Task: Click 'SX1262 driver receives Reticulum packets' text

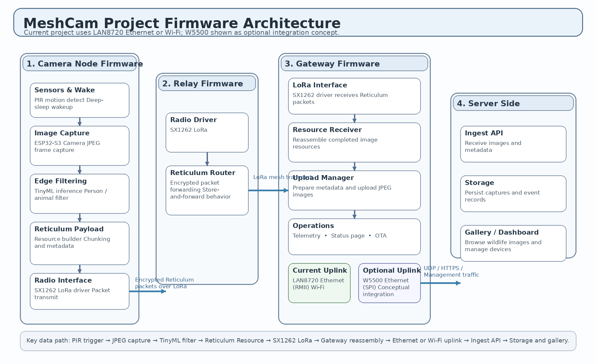Action: pyautogui.click(x=340, y=98)
